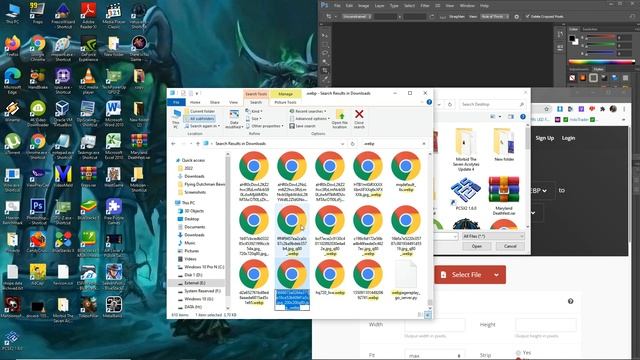Open crop overlay Rule of Thirds dropdown
The width and height of the screenshot is (640, 360).
click(494, 17)
